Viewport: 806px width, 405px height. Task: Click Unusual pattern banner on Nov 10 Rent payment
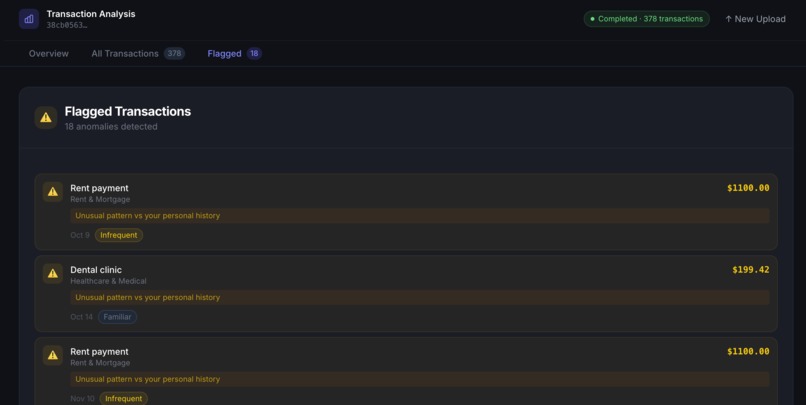point(419,379)
